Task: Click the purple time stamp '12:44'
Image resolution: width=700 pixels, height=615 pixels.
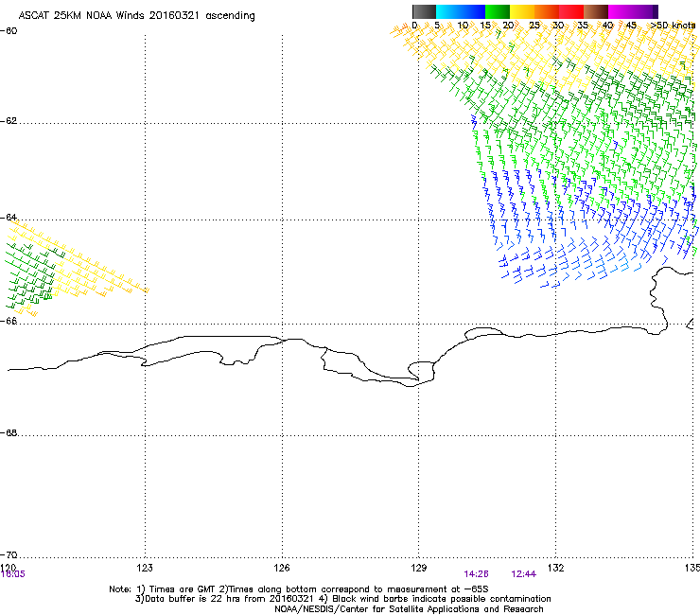Action: [524, 574]
